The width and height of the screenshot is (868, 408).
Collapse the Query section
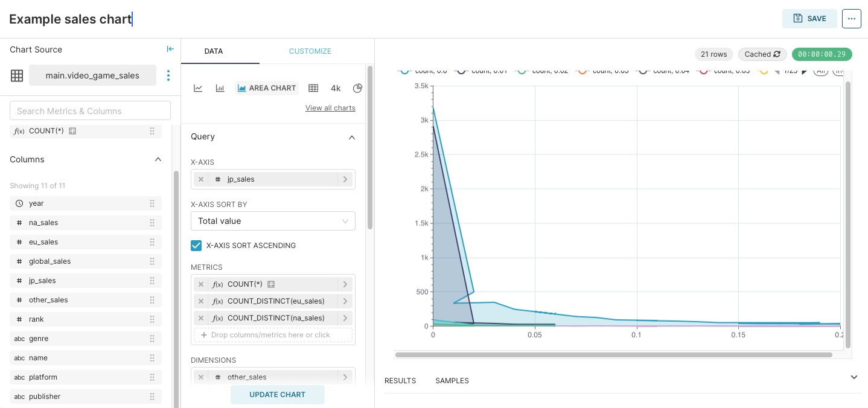click(x=352, y=137)
